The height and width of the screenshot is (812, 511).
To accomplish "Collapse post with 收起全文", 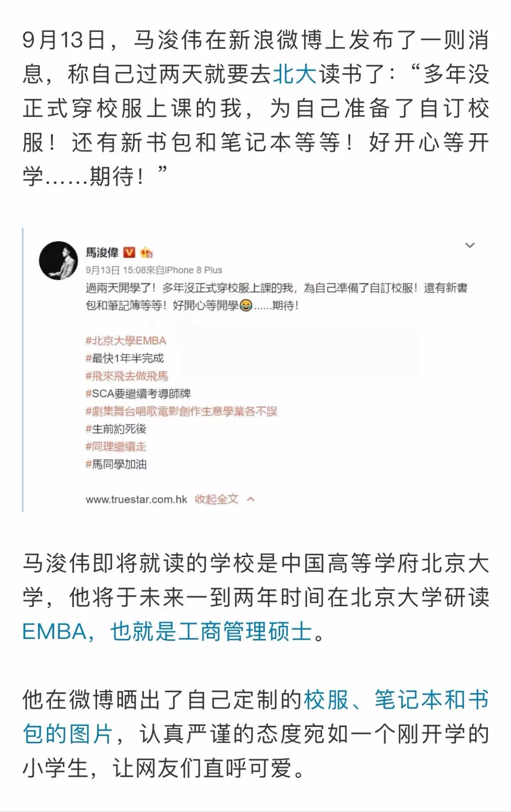I will pos(217,499).
